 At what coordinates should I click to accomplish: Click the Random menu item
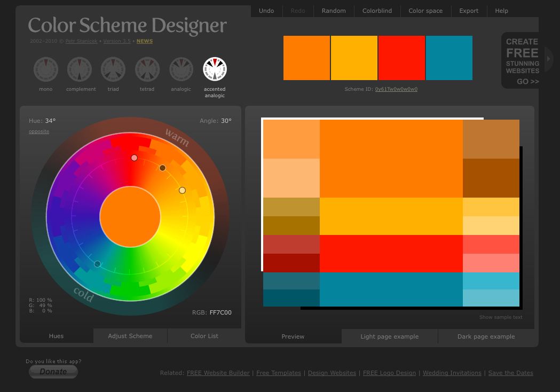click(x=334, y=11)
